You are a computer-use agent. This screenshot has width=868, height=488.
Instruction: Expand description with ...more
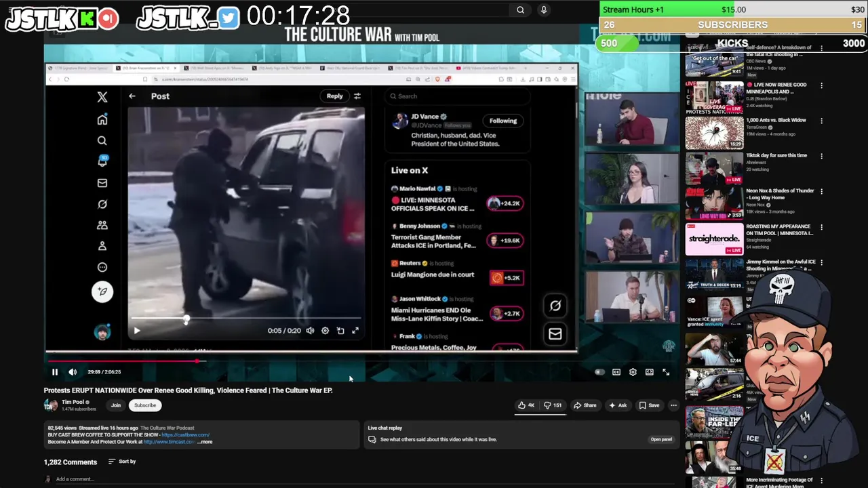205,442
